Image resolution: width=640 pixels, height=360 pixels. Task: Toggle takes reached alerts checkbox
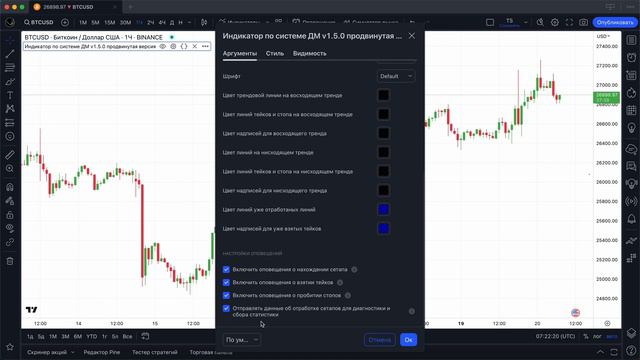pos(226,282)
